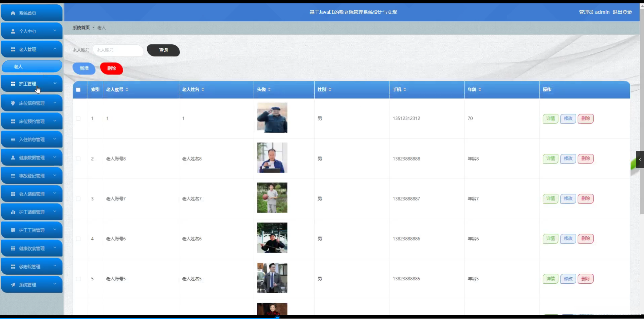Click 删除 for the 老人账号7 row
This screenshot has height=319, width=644.
click(586, 198)
